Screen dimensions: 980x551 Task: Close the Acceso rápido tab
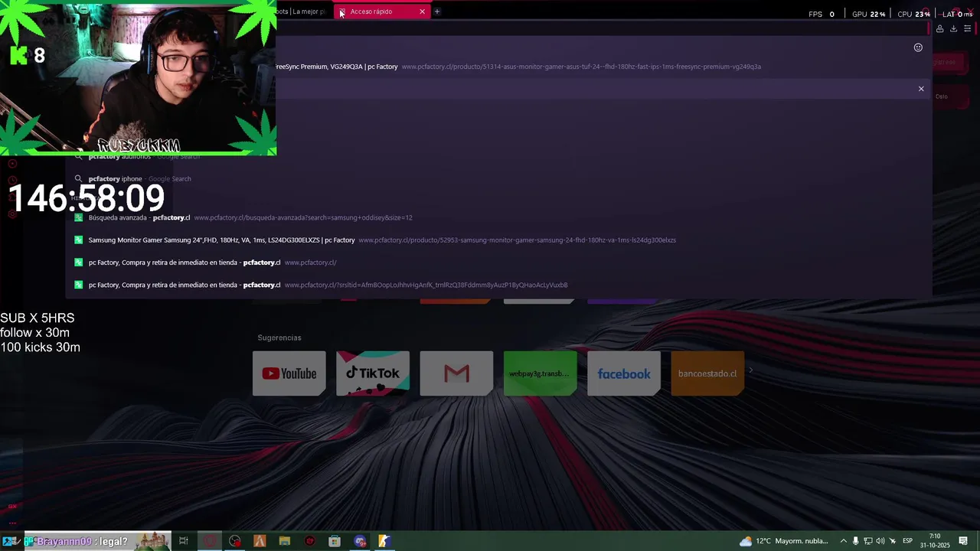tap(422, 11)
